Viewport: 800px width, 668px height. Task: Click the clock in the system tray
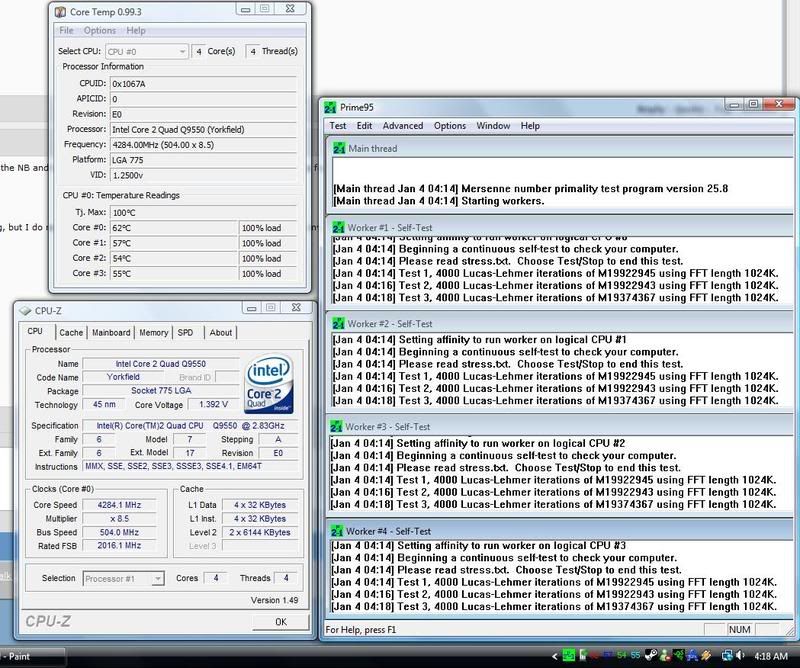click(x=772, y=655)
